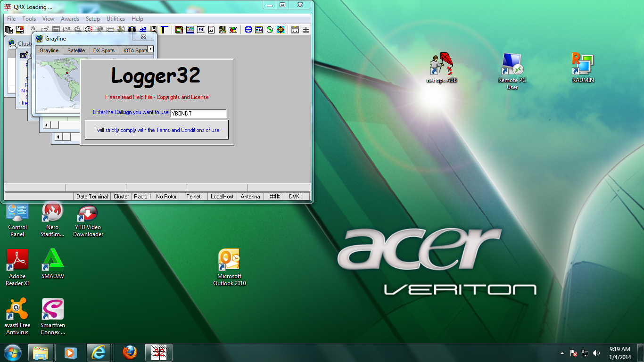Click Cluster in the status bar
This screenshot has height=362, width=644.
click(x=121, y=197)
